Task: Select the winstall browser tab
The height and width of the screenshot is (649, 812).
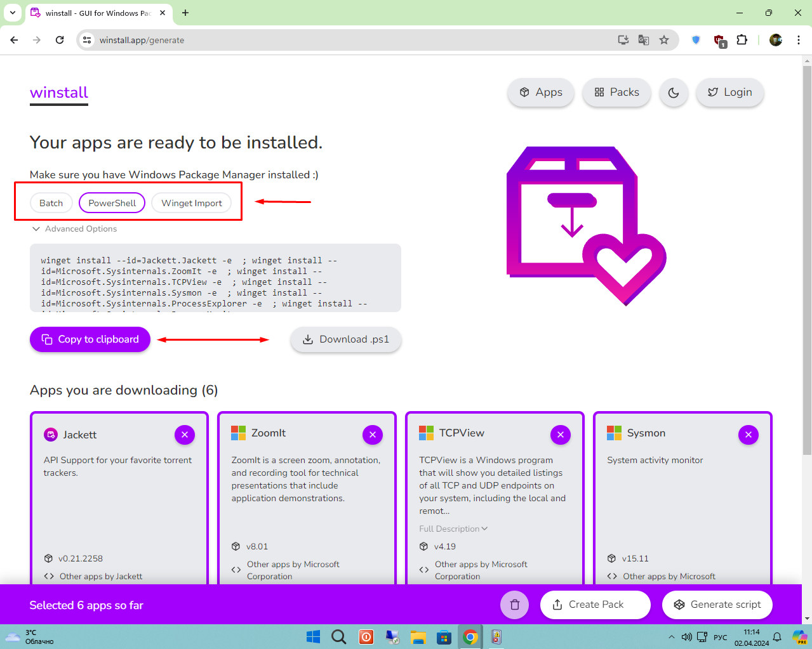Action: (98, 13)
